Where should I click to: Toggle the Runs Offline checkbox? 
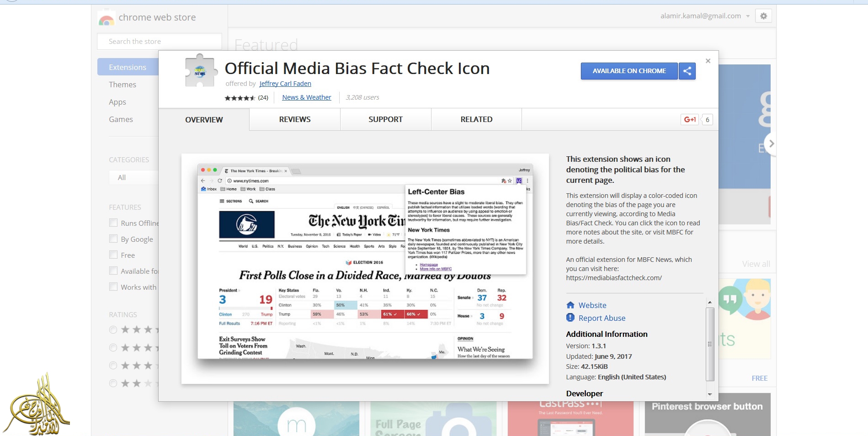pyautogui.click(x=113, y=223)
